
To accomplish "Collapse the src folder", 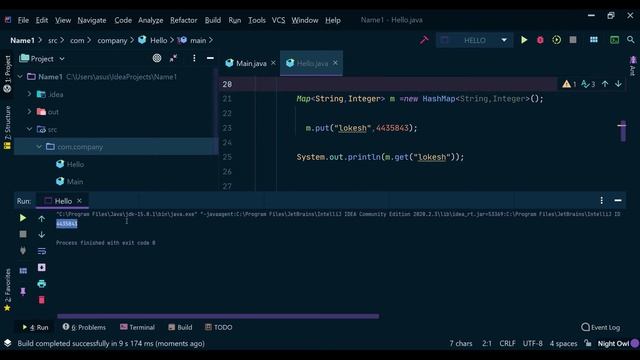I will 29,129.
